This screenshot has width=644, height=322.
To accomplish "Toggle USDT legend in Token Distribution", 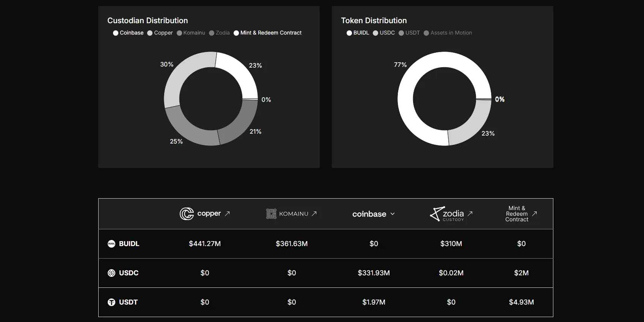I will coord(409,33).
